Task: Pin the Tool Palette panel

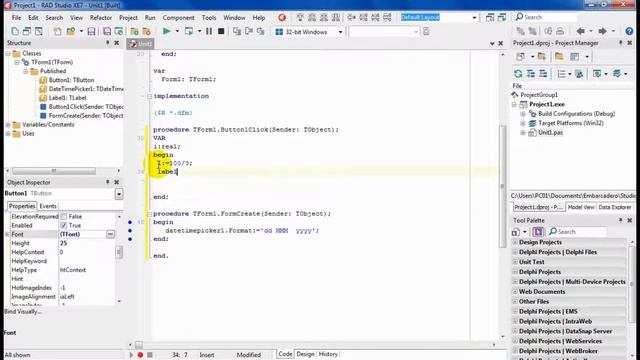Action: click(620, 220)
